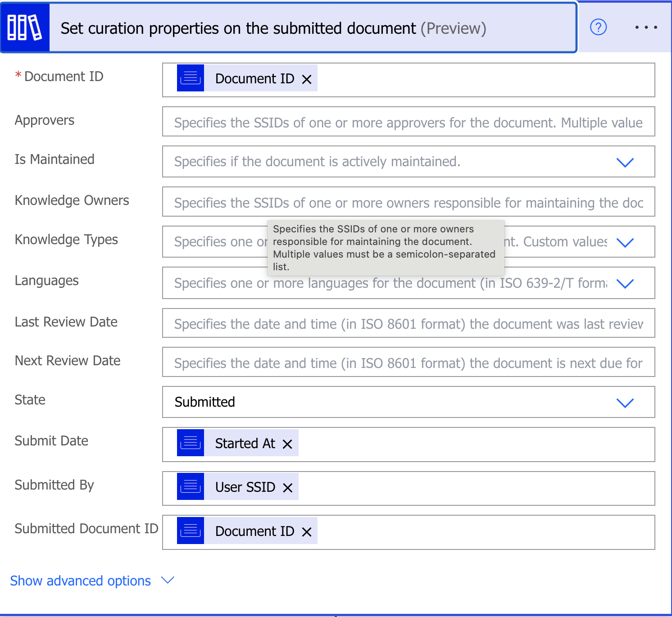The width and height of the screenshot is (672, 617).
Task: Open the three-dots more options menu
Action: pos(646,27)
